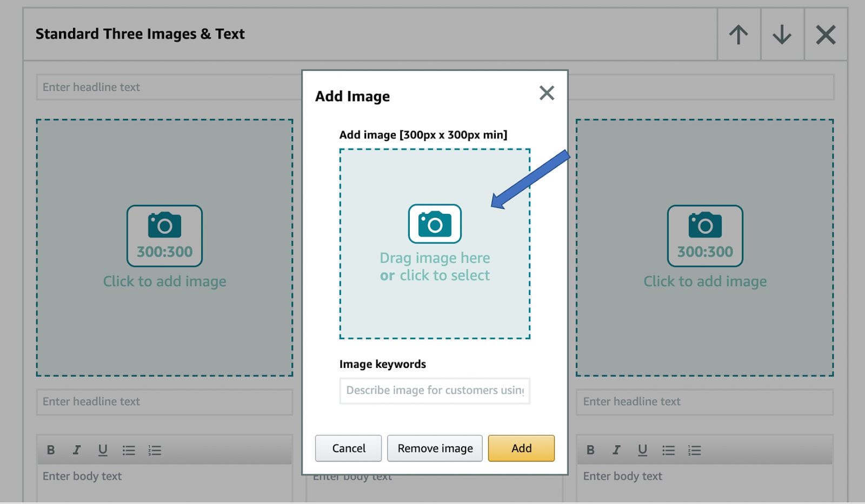Remove the Standard Three Images module

[x=826, y=35]
